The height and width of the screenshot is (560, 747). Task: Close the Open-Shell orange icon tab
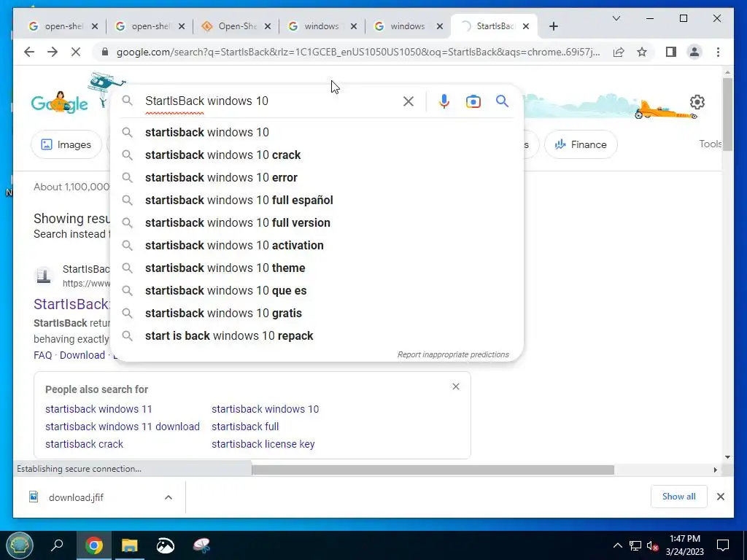point(268,26)
